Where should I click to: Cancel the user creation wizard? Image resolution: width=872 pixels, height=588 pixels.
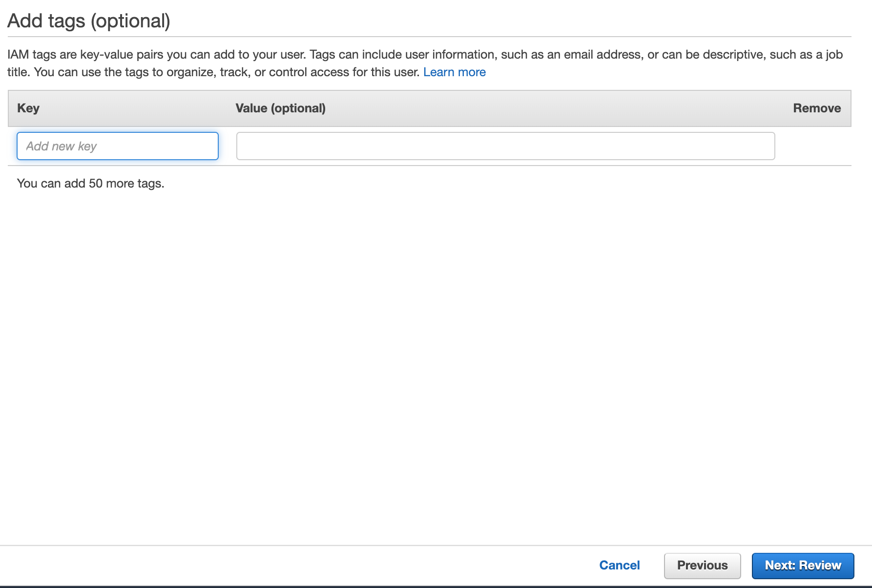coord(619,565)
